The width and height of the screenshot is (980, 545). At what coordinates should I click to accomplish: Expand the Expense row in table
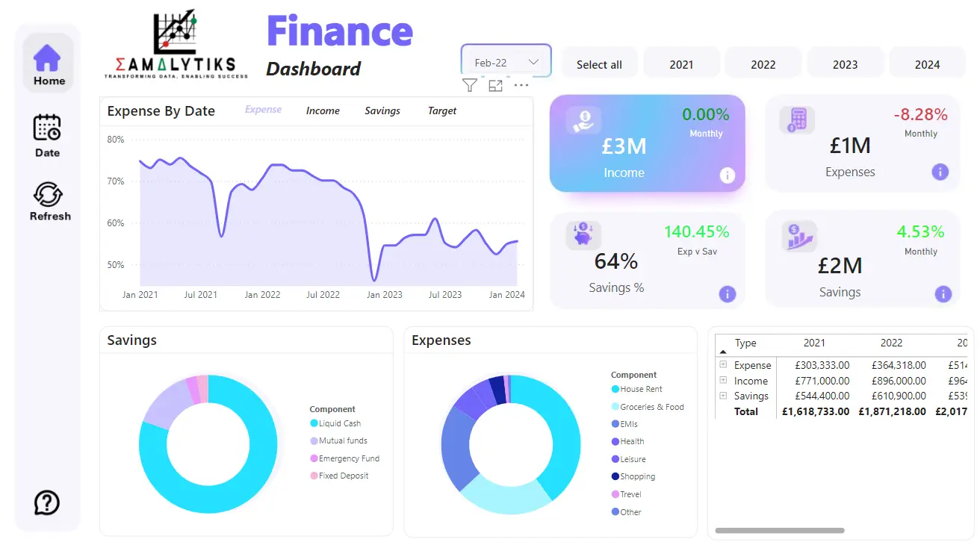tap(723, 364)
